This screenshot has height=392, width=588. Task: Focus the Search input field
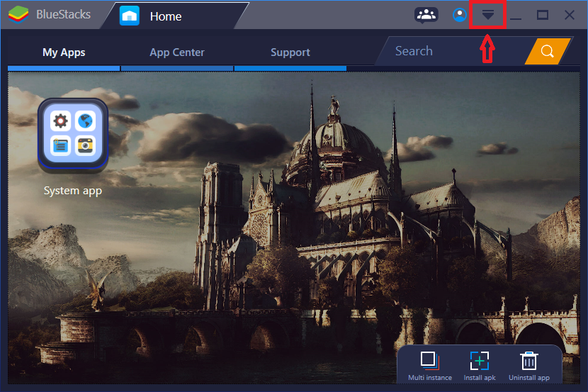(453, 51)
